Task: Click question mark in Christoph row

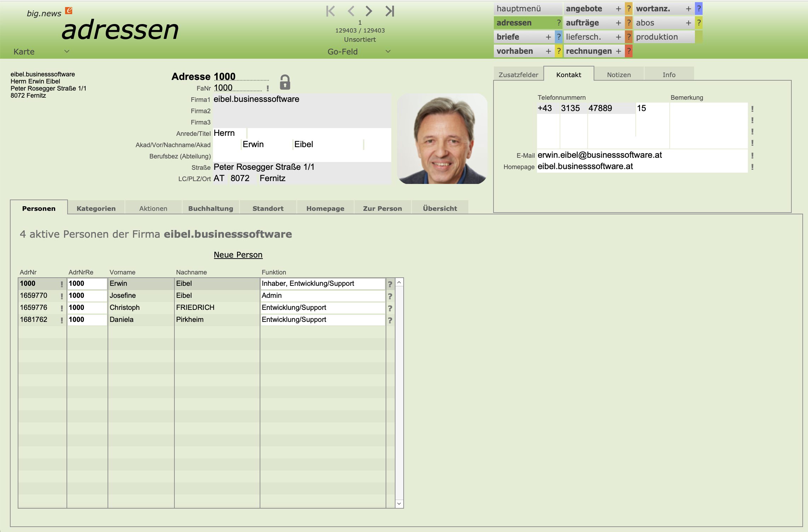Action: pos(390,308)
